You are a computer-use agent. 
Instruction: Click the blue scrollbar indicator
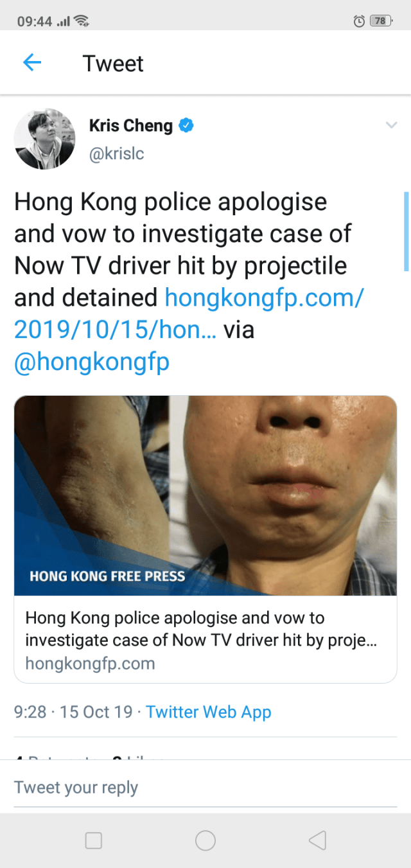click(x=406, y=231)
